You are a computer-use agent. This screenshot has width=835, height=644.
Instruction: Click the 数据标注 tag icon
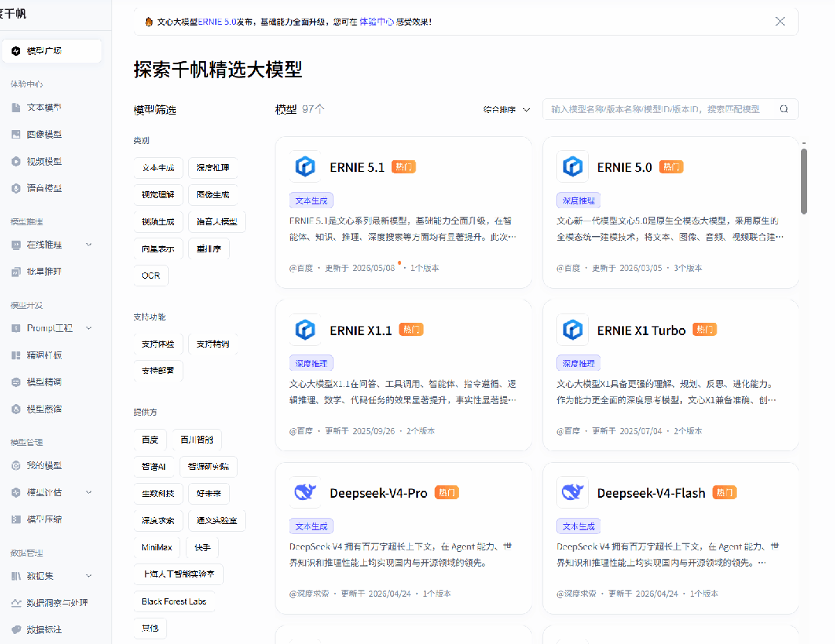16,629
